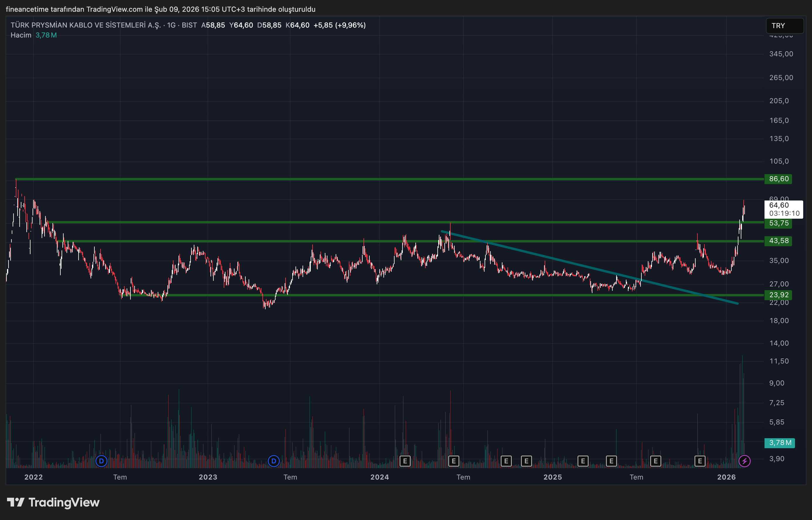Select the 86,60 green price label

[x=779, y=179]
